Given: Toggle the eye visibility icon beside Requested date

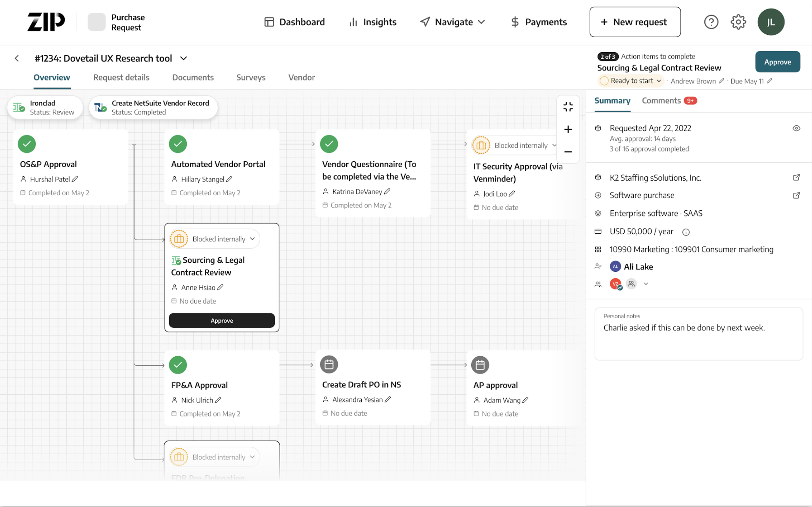Looking at the screenshot, I should click(x=796, y=128).
